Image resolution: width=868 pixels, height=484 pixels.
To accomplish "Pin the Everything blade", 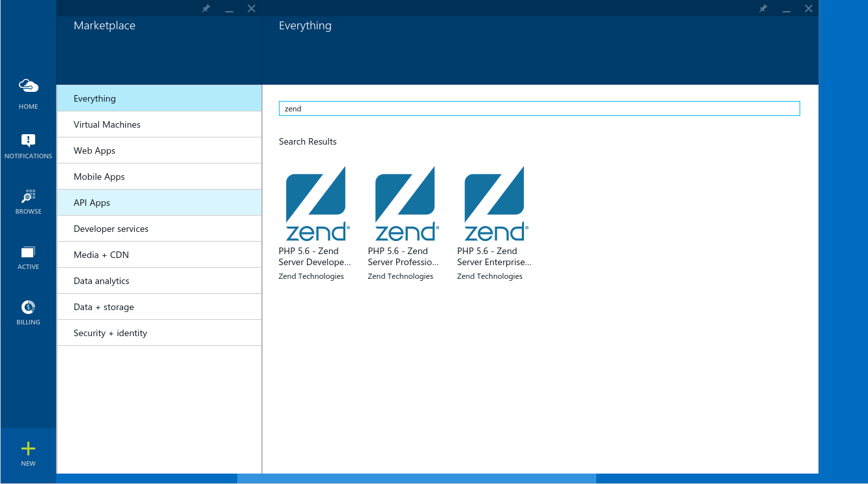I will tap(763, 8).
